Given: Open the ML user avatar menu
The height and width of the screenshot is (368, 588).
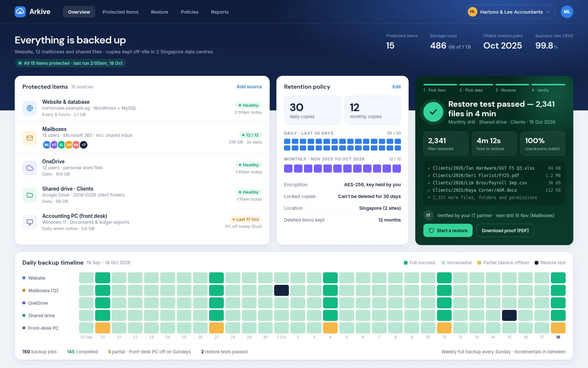Looking at the screenshot, I should tap(567, 12).
